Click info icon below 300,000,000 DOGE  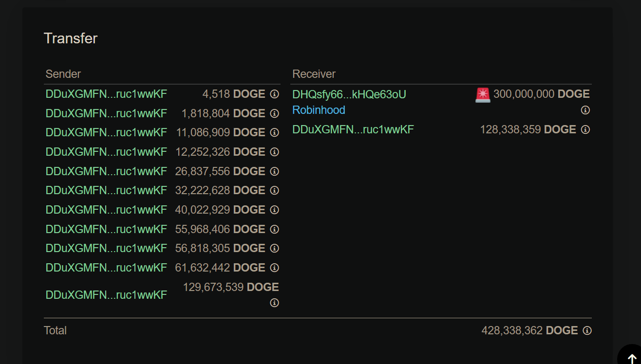point(585,110)
